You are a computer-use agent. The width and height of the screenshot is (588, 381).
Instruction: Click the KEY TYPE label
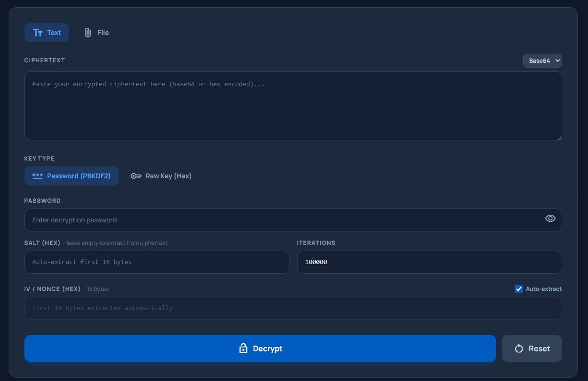(39, 159)
